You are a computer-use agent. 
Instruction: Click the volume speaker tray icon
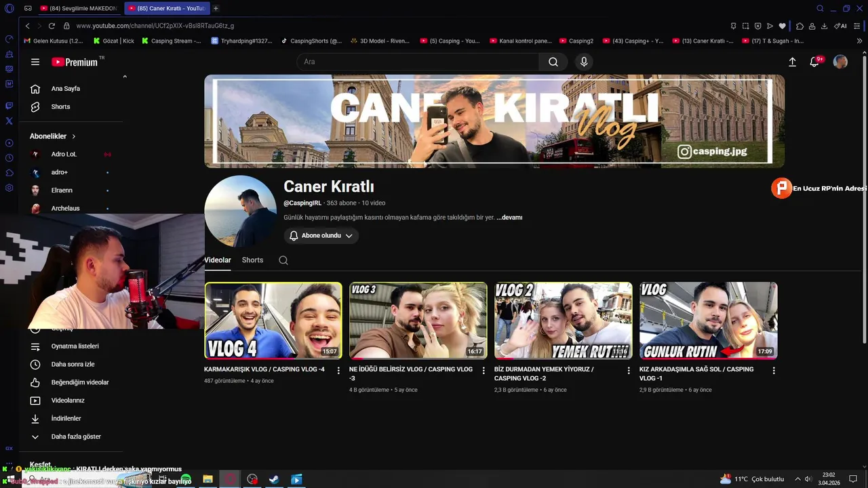(x=808, y=479)
